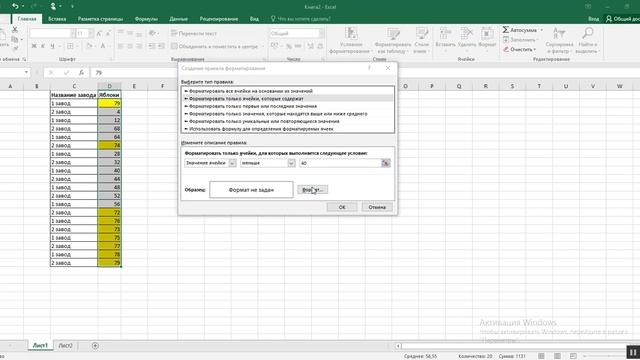Click the Borders icon in font group

pyautogui.click(x=70, y=46)
